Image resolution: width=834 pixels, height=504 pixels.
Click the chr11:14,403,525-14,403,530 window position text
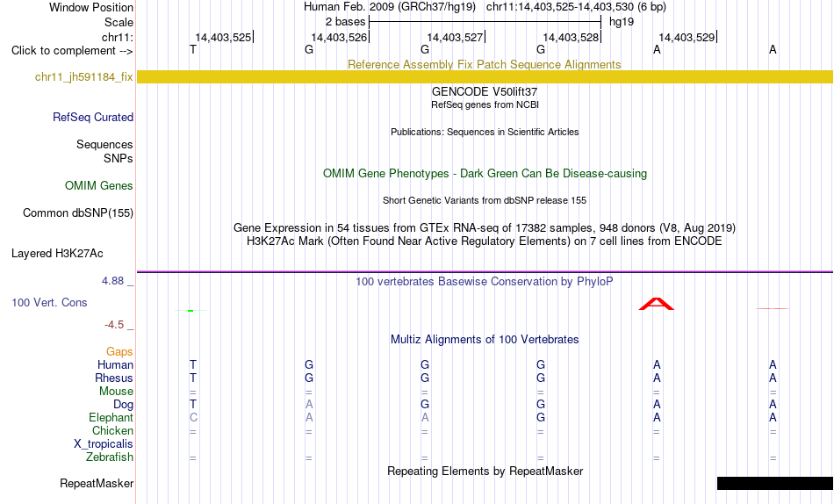559,7
